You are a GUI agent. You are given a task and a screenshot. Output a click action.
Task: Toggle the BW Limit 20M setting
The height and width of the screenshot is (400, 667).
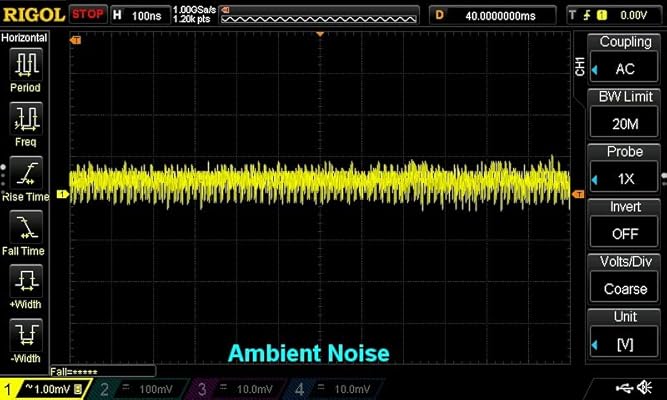click(x=624, y=123)
